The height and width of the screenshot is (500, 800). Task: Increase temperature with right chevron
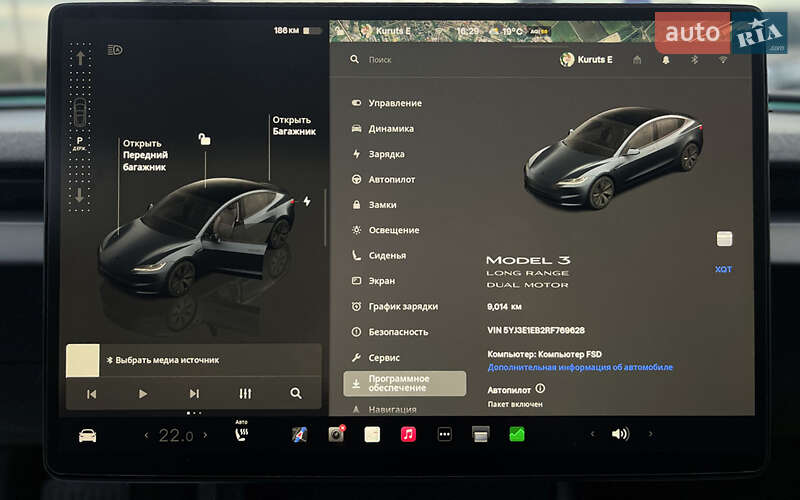coord(206,435)
